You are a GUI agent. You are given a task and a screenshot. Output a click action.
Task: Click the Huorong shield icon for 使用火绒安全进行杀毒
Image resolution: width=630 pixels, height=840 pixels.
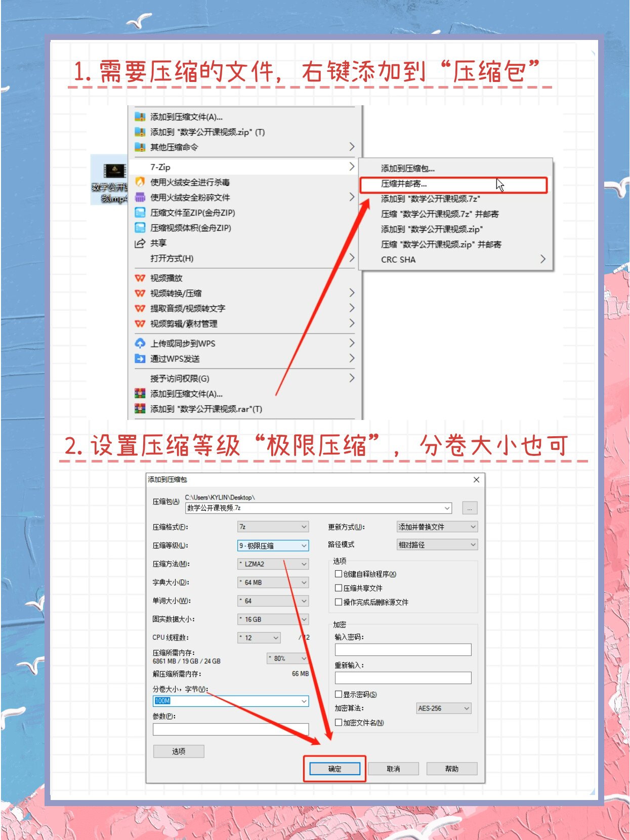point(140,182)
